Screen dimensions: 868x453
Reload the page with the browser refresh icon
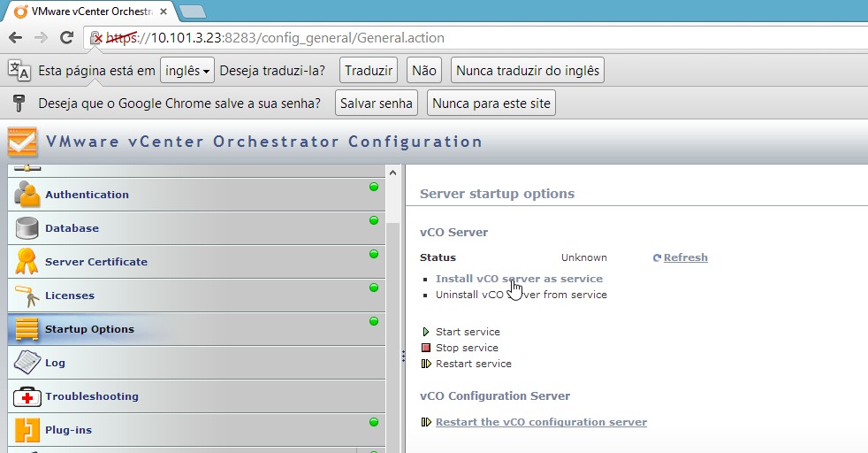point(66,38)
